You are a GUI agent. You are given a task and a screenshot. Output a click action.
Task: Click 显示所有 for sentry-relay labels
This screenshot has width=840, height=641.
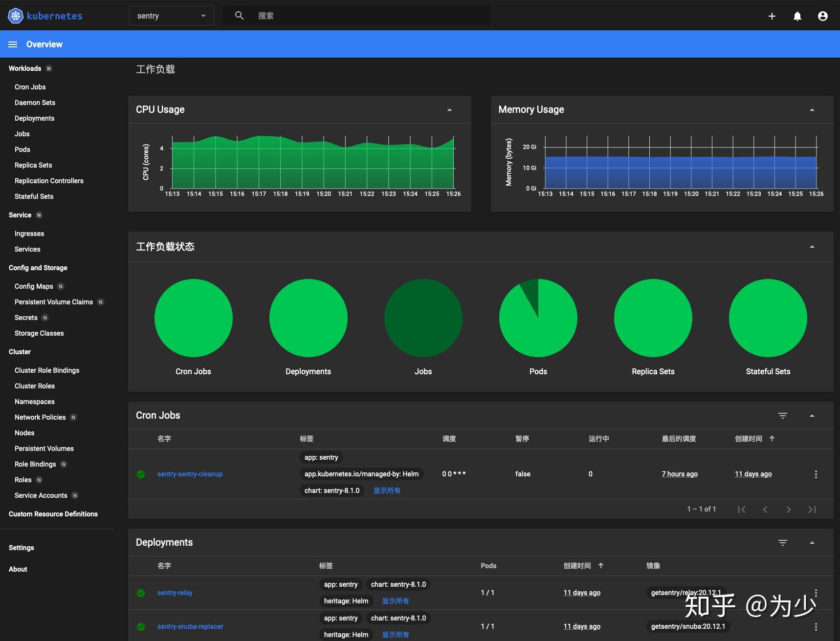396,601
